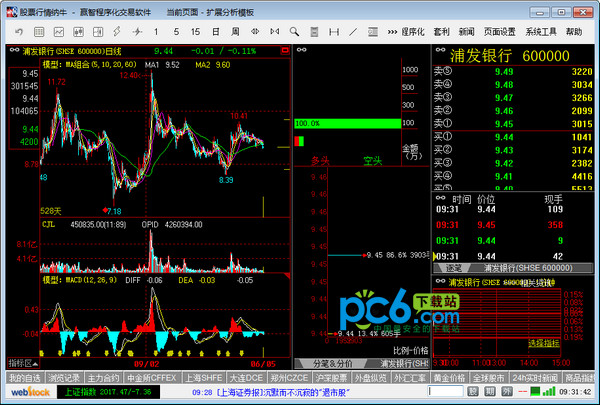Image resolution: width=600 pixels, height=405 pixels.
Task: Open the 外汇汇率 tab
Action: pos(410,378)
